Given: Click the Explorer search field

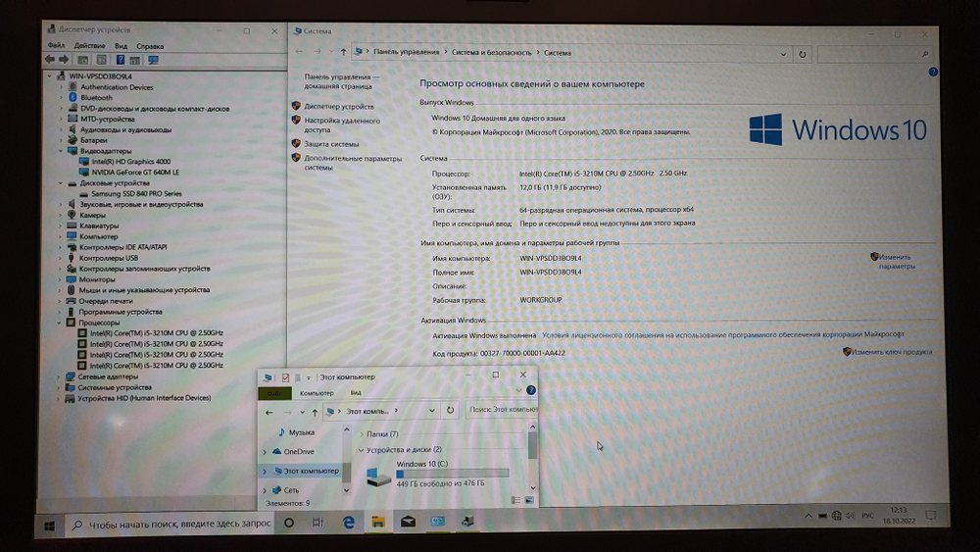Looking at the screenshot, I should pyautogui.click(x=502, y=410).
